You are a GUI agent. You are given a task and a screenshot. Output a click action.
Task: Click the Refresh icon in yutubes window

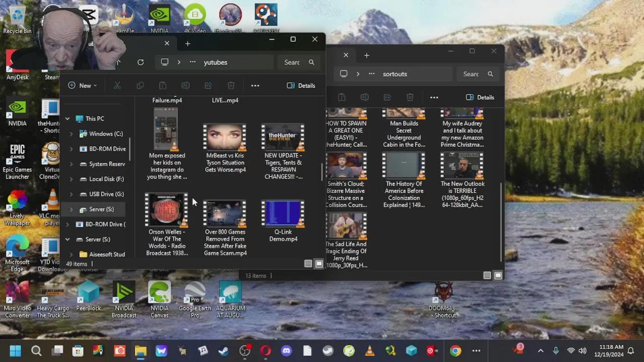(x=140, y=62)
